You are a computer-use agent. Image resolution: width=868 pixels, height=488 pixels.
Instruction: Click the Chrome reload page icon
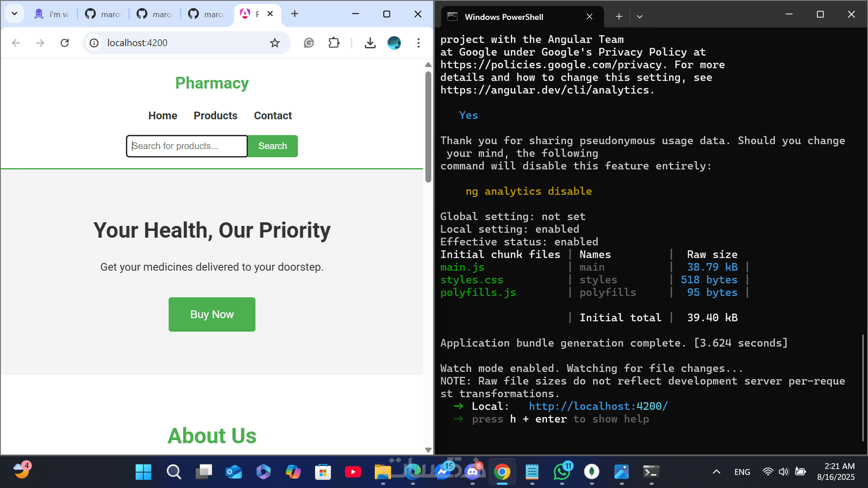pyautogui.click(x=65, y=43)
